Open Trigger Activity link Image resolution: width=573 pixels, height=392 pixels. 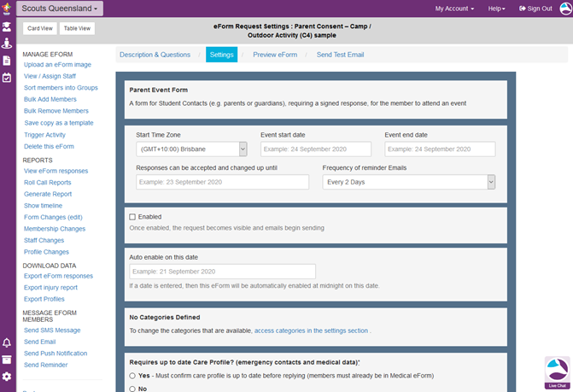44,135
